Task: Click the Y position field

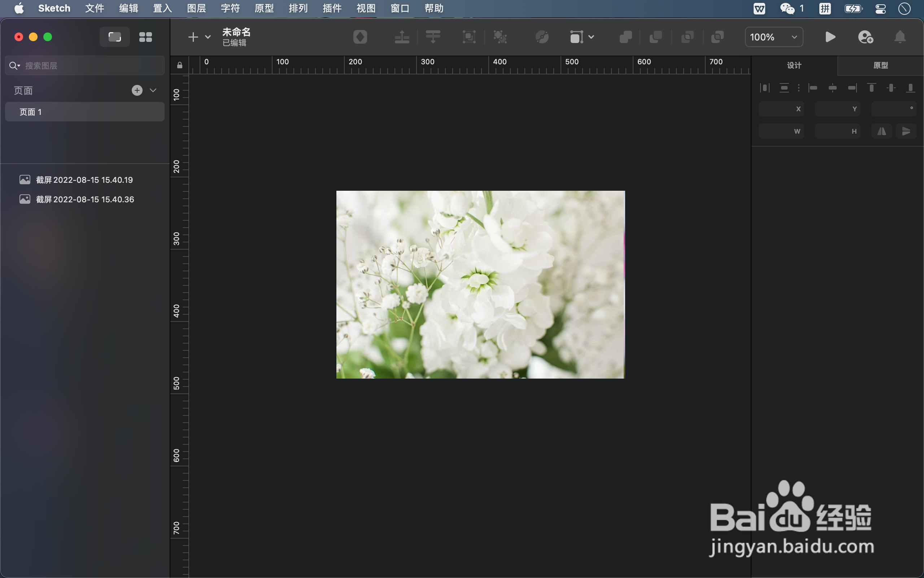Action: pos(838,109)
